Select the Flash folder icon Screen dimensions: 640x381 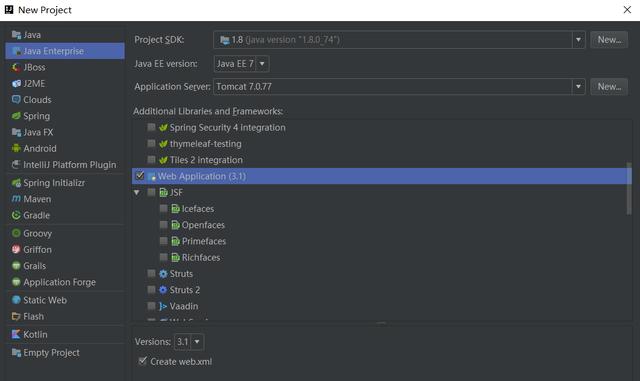pyautogui.click(x=16, y=316)
